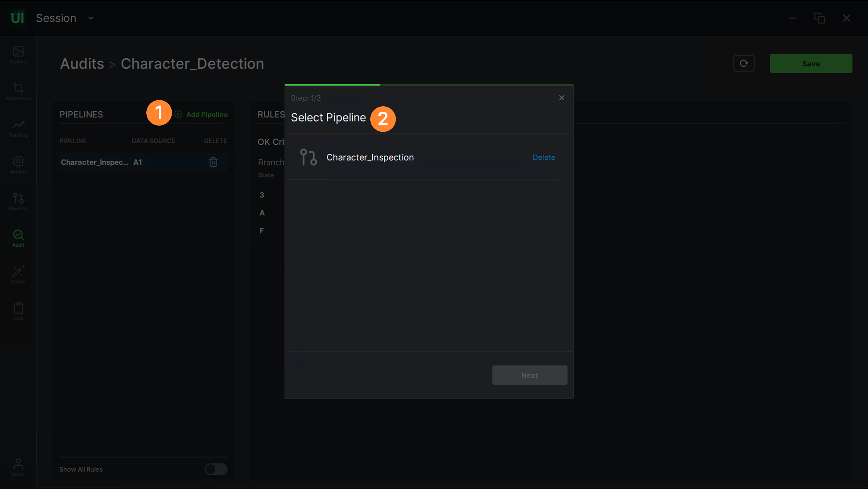This screenshot has width=868, height=489.
Task: Open the GenAI section in sidebar
Action: (x=18, y=275)
